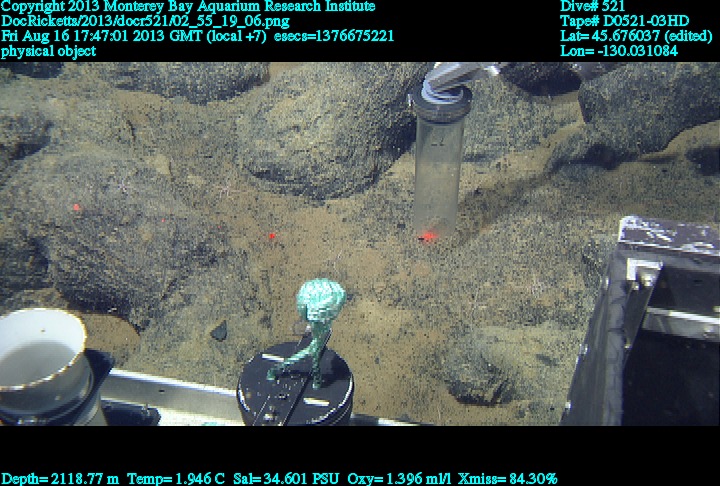
Task: Click the 'physical object' label
Action: 49,51
